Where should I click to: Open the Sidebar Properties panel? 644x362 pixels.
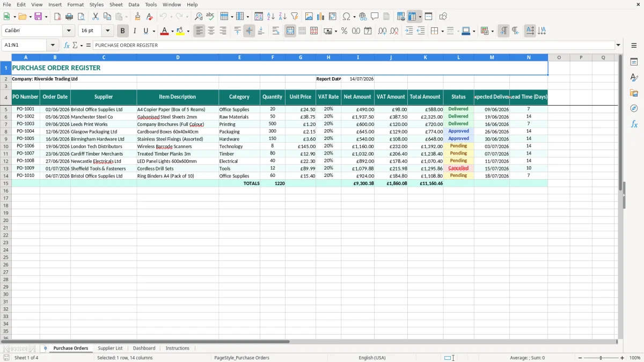click(x=634, y=62)
